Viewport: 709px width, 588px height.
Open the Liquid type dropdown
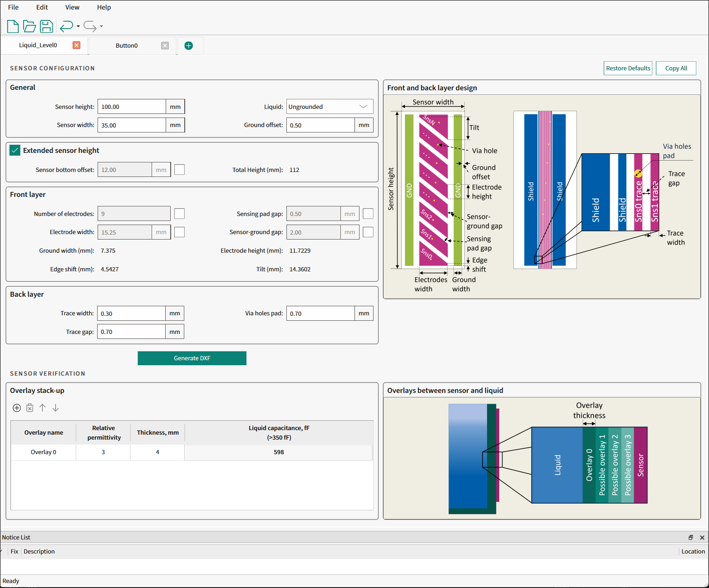[x=330, y=107]
